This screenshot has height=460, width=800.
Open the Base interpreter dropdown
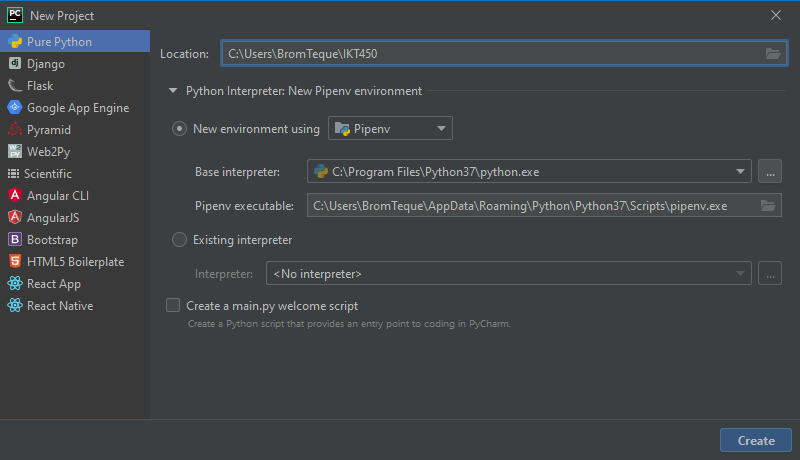(741, 172)
